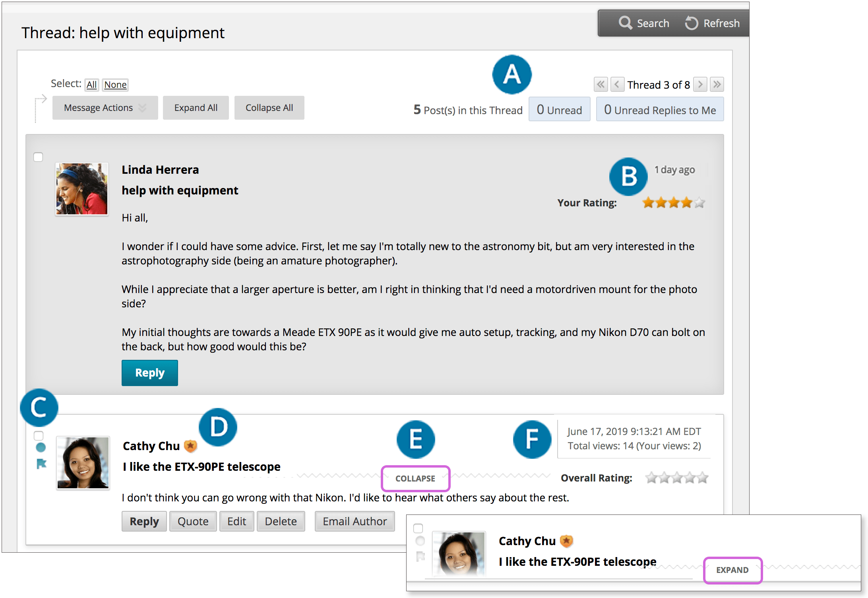The height and width of the screenshot is (598, 868).
Task: Click the badge icon next to Cathy Chu's name
Action: (x=190, y=446)
